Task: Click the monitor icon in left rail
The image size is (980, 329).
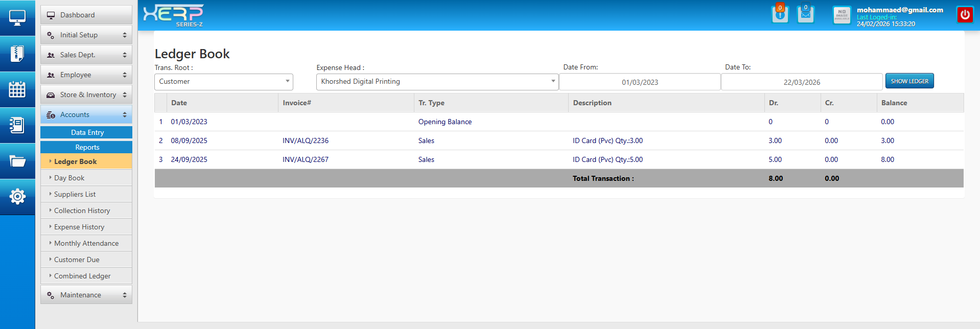Action: pos(17,18)
